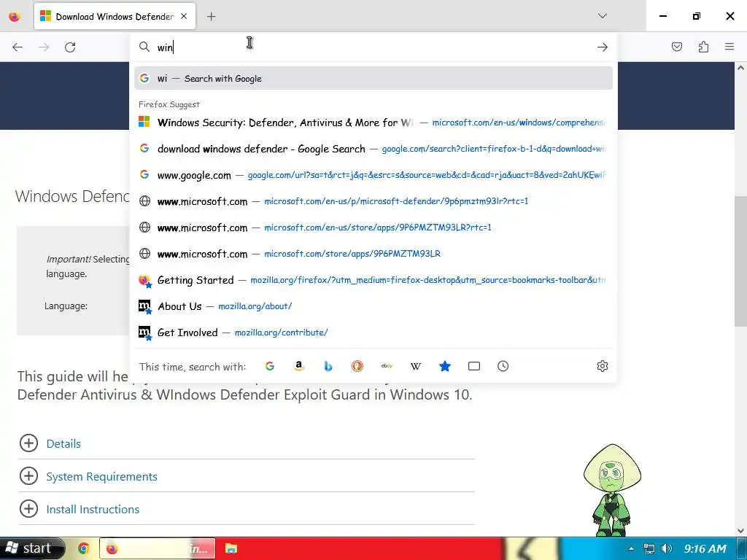
Task: Open the Getting Started bookmark suggestion
Action: coord(373,280)
